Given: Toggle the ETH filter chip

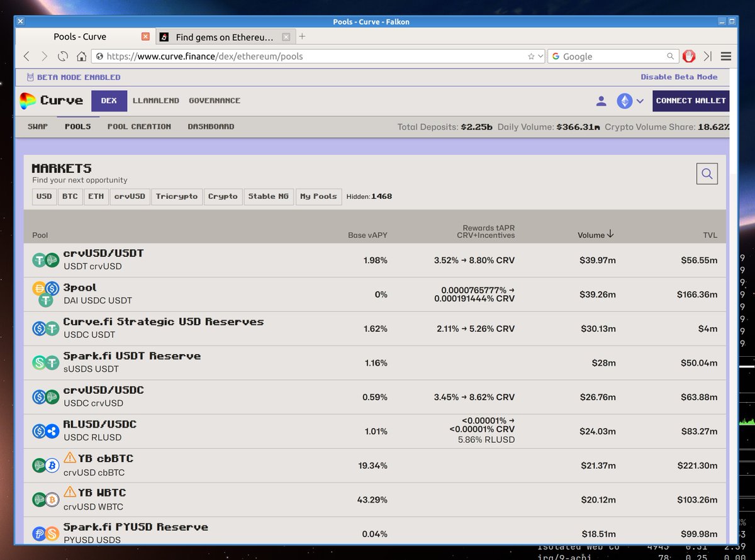Looking at the screenshot, I should tap(96, 196).
